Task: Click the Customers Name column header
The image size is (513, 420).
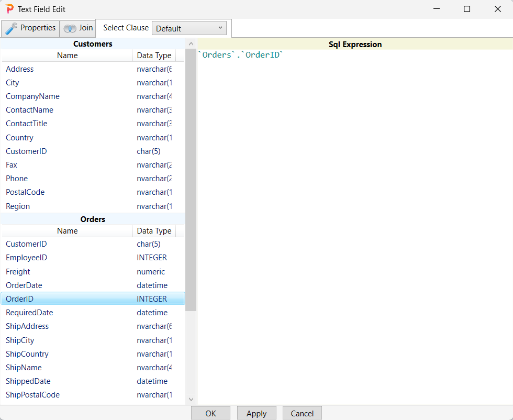Action: point(67,56)
